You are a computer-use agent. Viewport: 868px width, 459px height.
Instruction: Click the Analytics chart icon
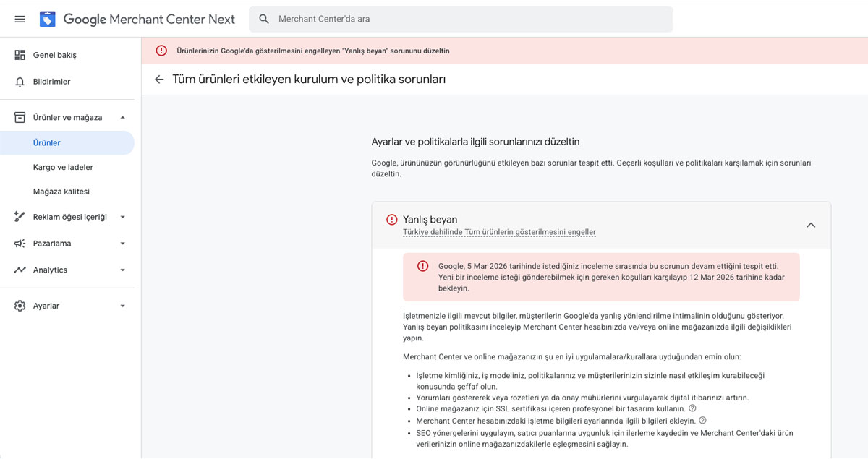(20, 270)
